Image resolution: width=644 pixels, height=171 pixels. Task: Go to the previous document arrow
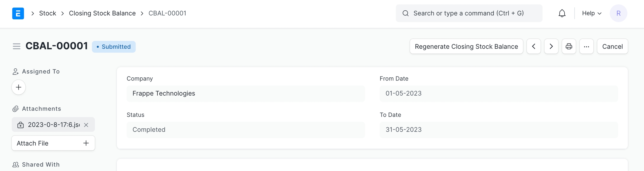pyautogui.click(x=534, y=46)
